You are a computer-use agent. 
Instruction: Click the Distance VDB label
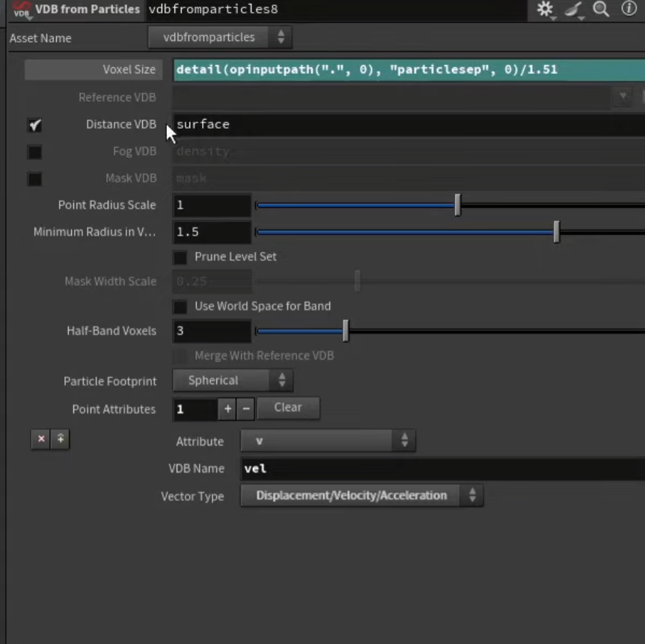pyautogui.click(x=121, y=124)
